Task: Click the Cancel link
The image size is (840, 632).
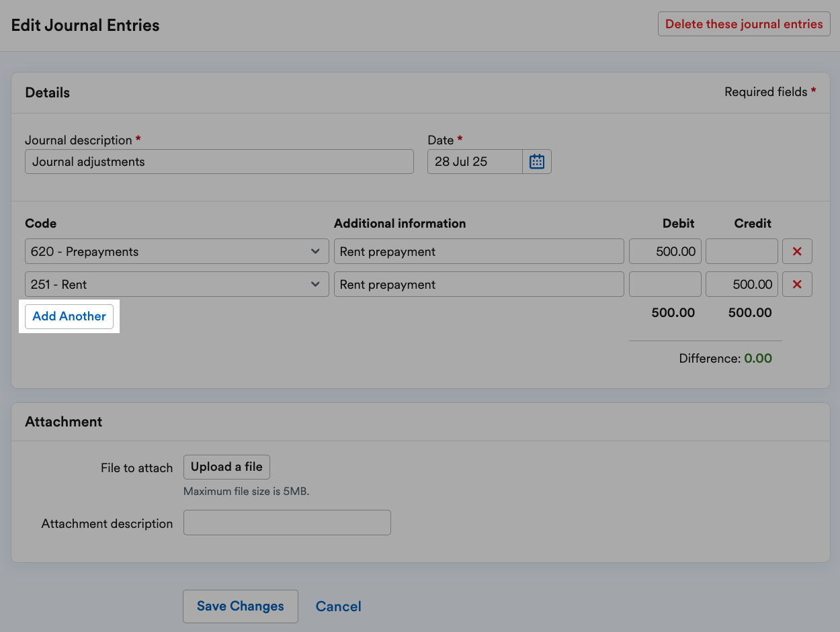Action: [338, 606]
